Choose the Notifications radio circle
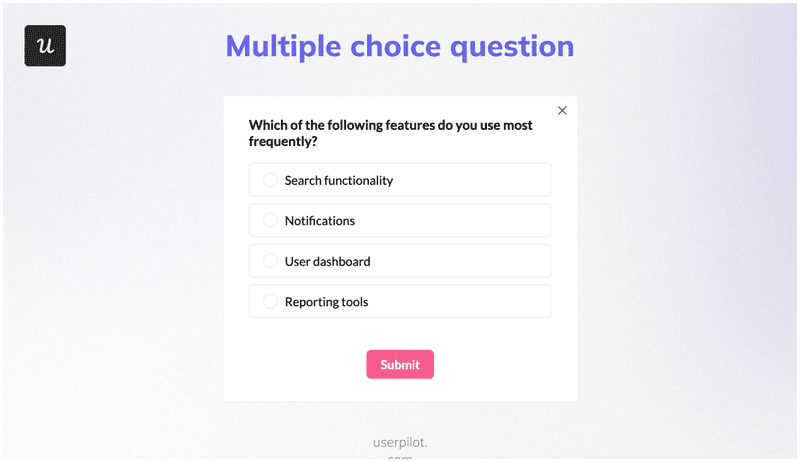 (270, 220)
